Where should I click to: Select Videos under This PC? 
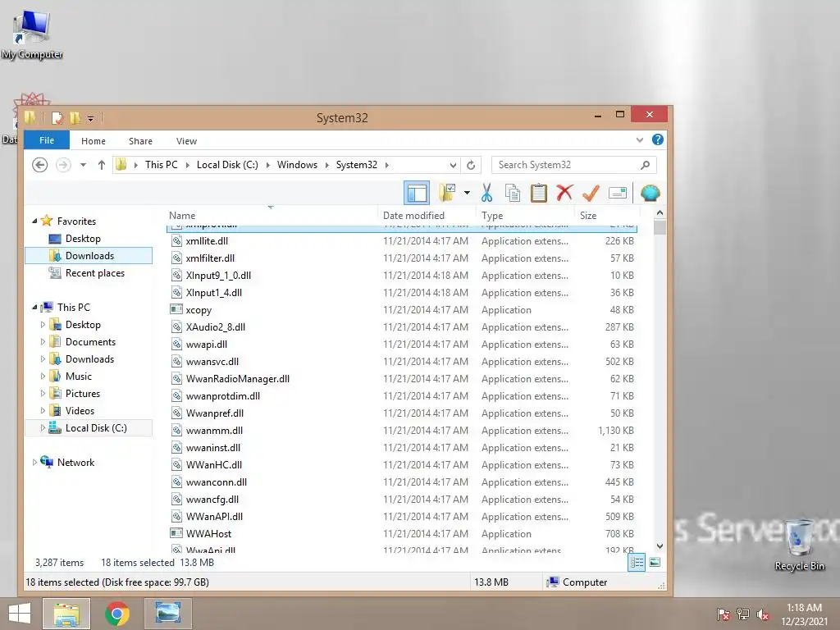[80, 411]
